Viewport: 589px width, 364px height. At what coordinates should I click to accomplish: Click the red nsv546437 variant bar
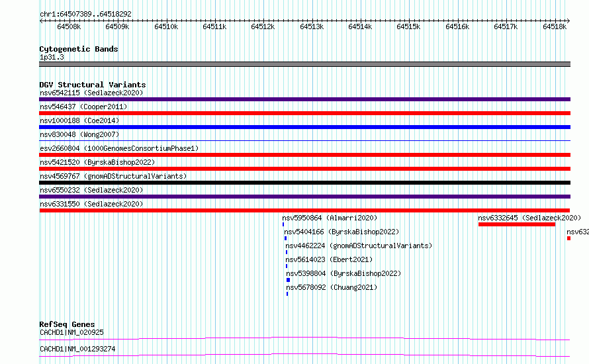304,113
